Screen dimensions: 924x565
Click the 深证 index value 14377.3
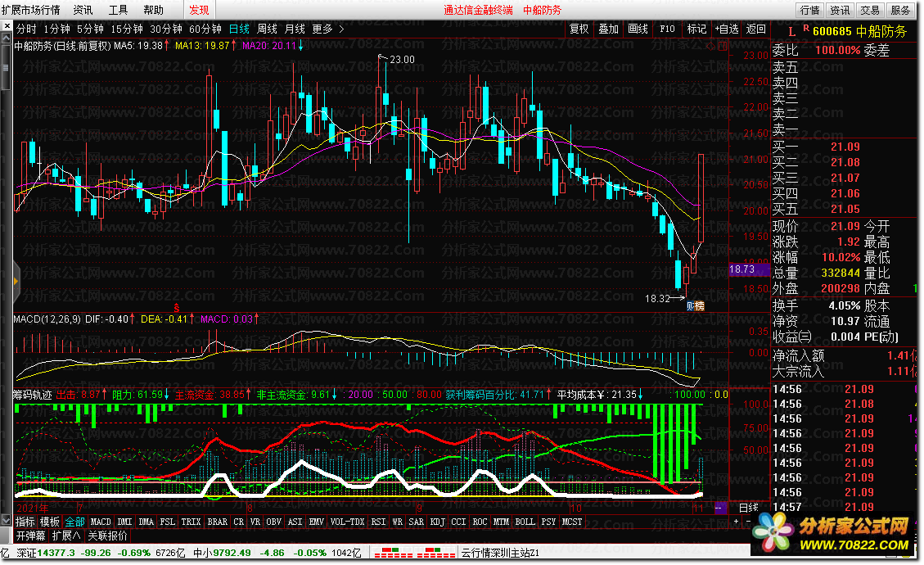(56, 553)
